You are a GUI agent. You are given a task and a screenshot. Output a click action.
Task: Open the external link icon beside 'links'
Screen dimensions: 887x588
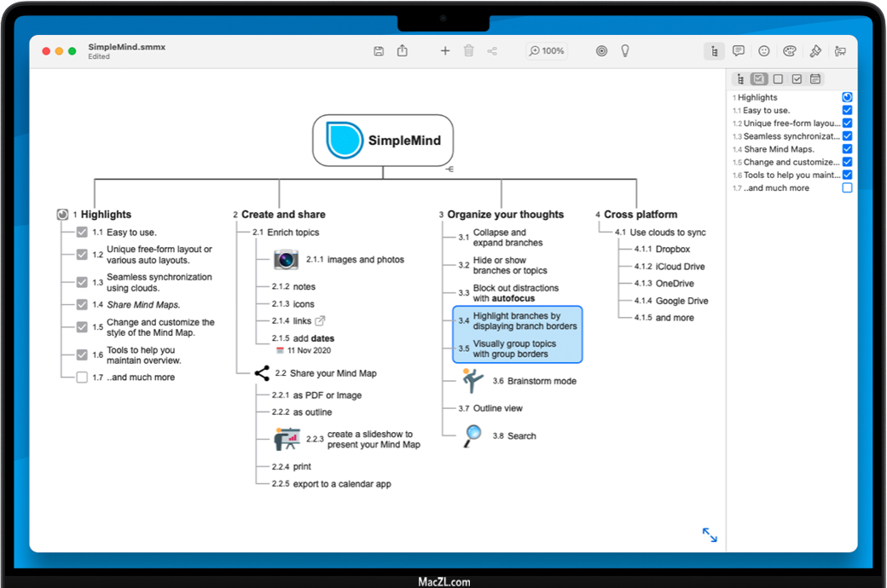point(321,321)
